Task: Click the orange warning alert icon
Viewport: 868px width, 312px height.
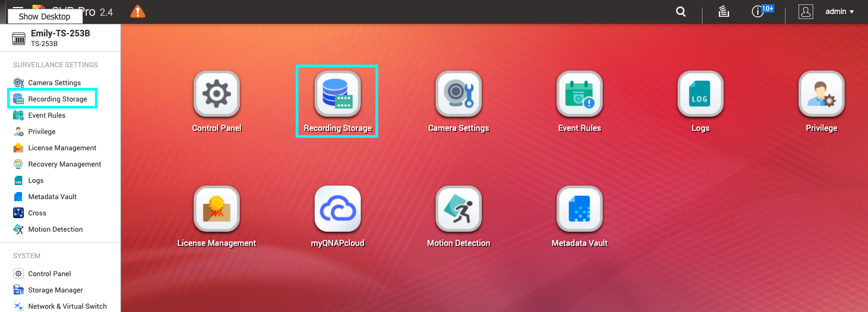Action: click(138, 11)
